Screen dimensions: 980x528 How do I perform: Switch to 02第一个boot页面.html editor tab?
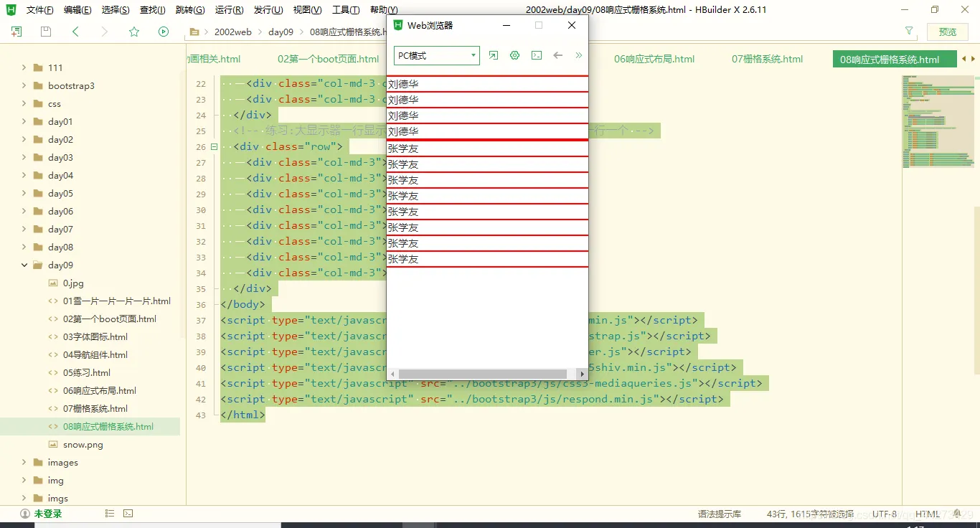(328, 59)
